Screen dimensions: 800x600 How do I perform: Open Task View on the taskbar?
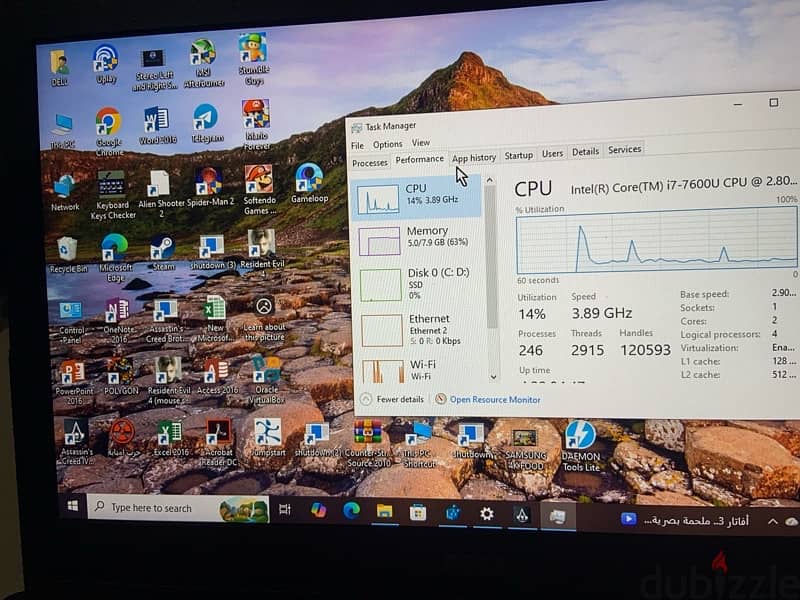(285, 509)
